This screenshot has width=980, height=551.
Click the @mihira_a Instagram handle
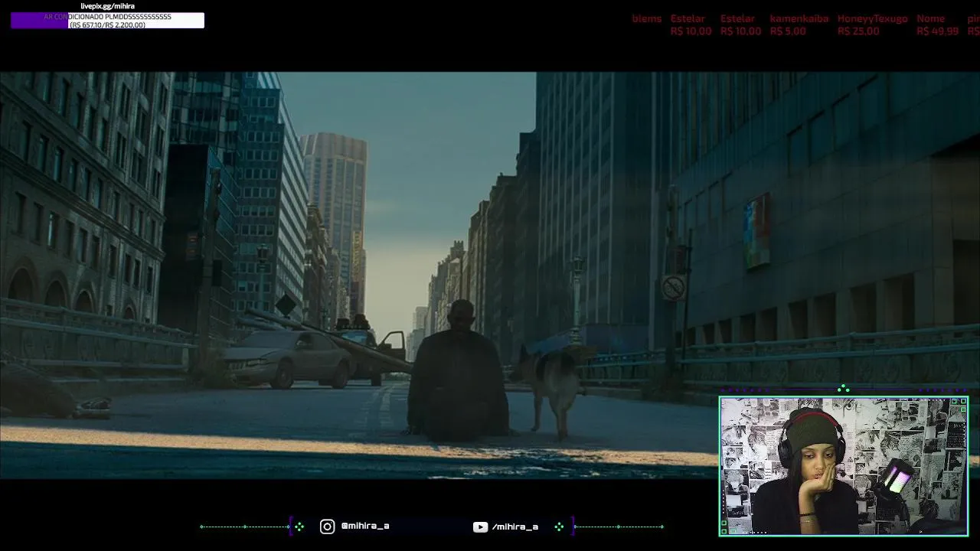pyautogui.click(x=365, y=526)
